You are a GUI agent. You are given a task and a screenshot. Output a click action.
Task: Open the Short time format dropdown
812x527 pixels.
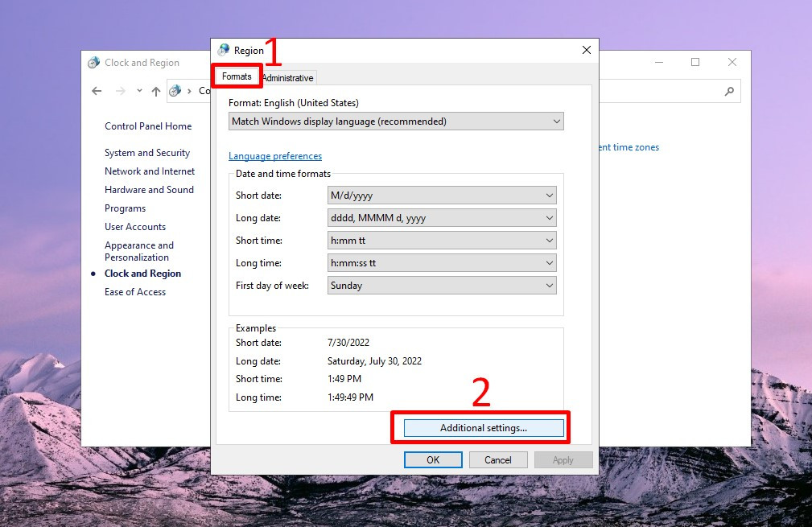point(551,240)
